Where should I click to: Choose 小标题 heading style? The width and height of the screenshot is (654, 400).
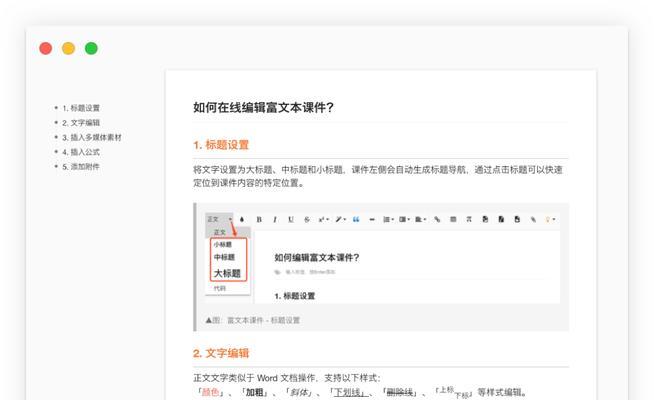click(223, 244)
